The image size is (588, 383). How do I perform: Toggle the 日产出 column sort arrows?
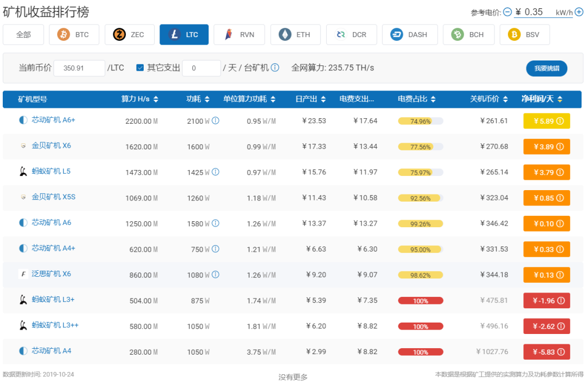[324, 99]
